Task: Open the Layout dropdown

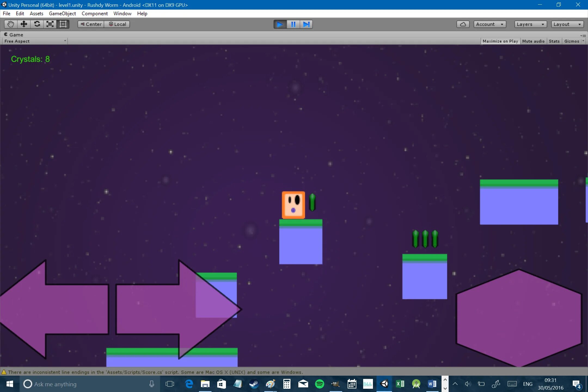Action: click(567, 24)
